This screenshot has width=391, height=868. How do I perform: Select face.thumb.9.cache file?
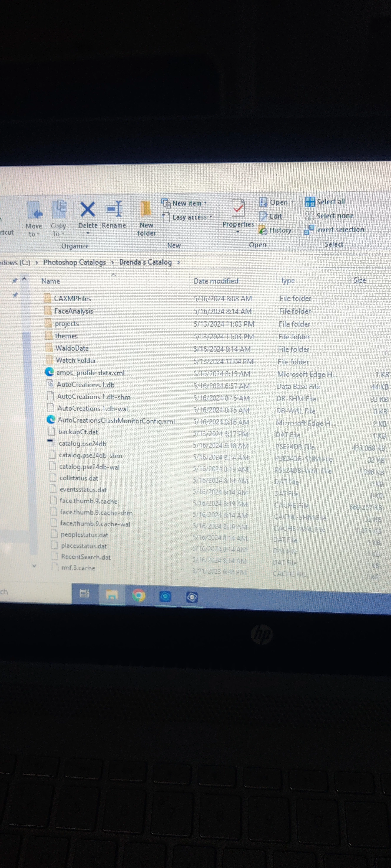[x=89, y=501]
